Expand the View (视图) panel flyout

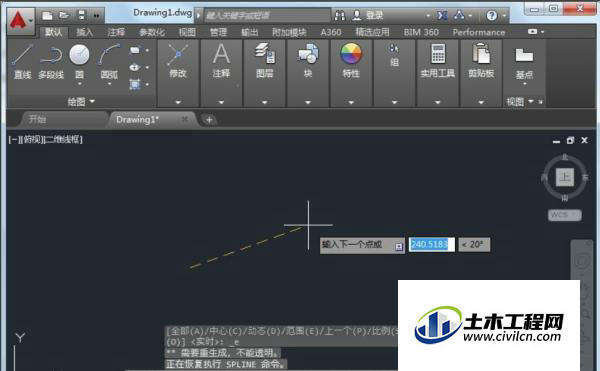[x=520, y=102]
